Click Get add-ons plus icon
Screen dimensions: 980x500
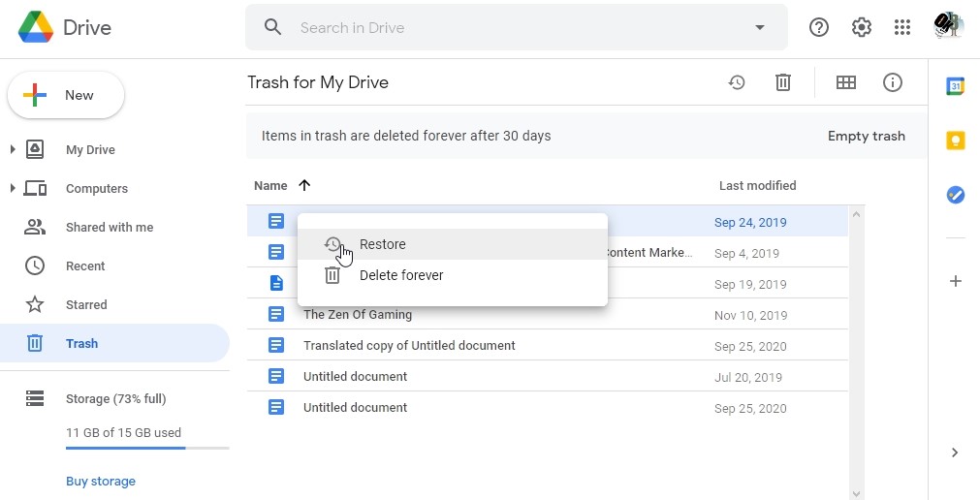pyautogui.click(x=955, y=281)
